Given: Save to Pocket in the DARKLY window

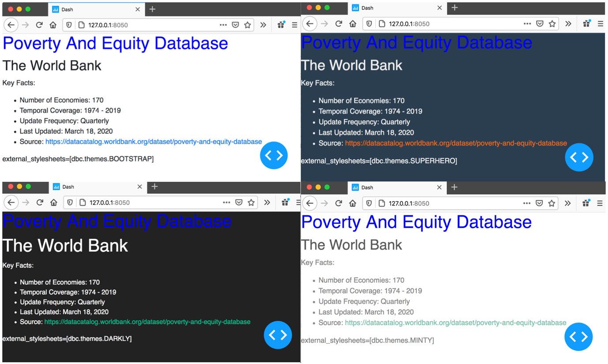Looking at the screenshot, I should click(239, 203).
